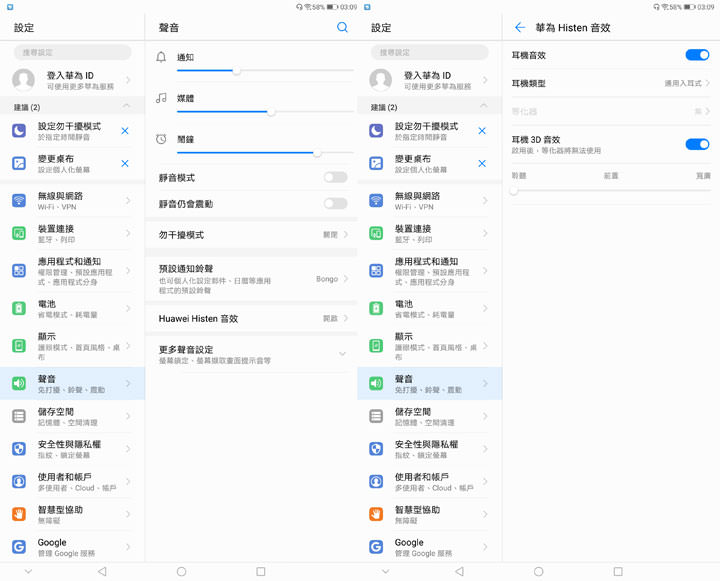Image resolution: width=720 pixels, height=581 pixels.
Task: Tap left panel's 智慧型協助 hand icon
Action: click(x=19, y=514)
